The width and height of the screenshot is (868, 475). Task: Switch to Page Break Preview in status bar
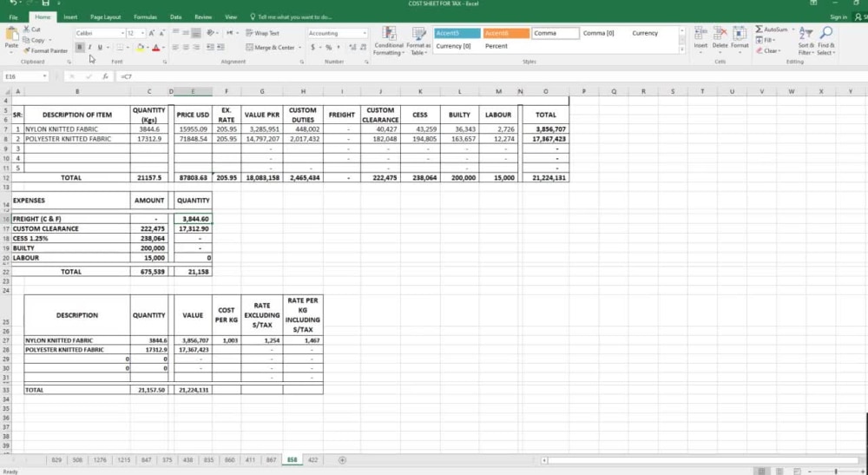[797, 472]
